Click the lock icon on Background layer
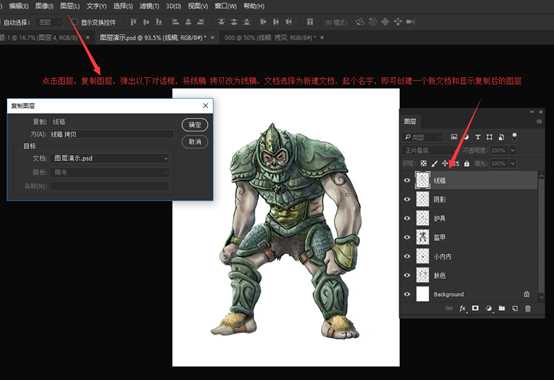 (x=526, y=294)
